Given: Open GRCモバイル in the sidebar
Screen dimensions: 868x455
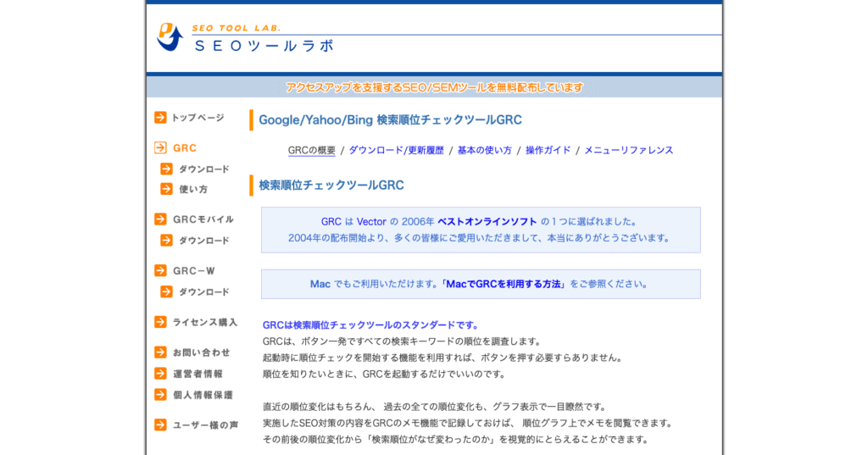Looking at the screenshot, I should click(203, 219).
